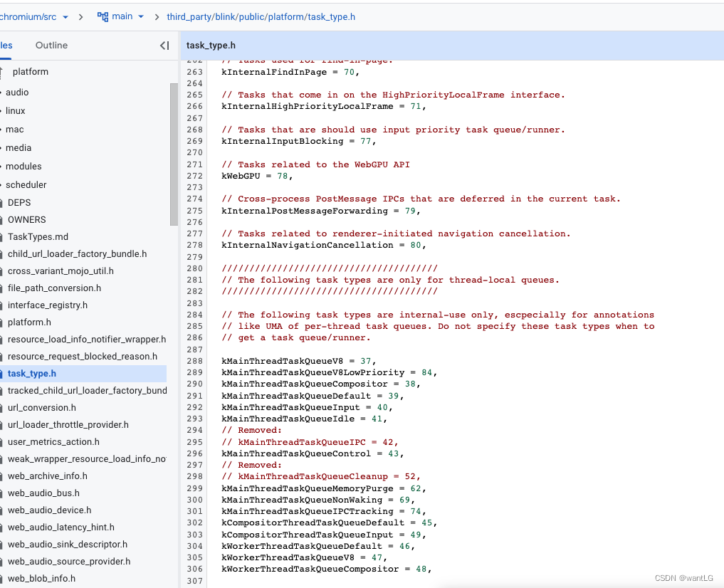
Task: Switch to the Outline tab
Action: [x=51, y=46]
